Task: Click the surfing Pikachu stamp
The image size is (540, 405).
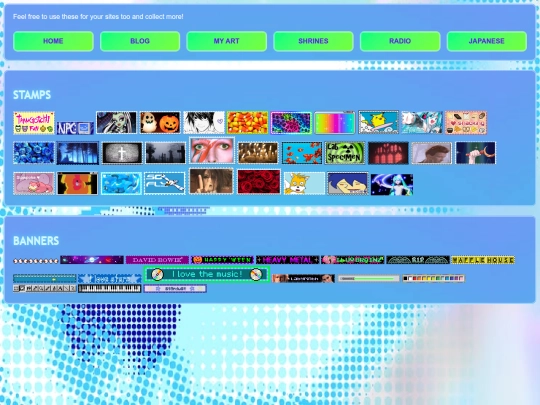Action: 378,122
